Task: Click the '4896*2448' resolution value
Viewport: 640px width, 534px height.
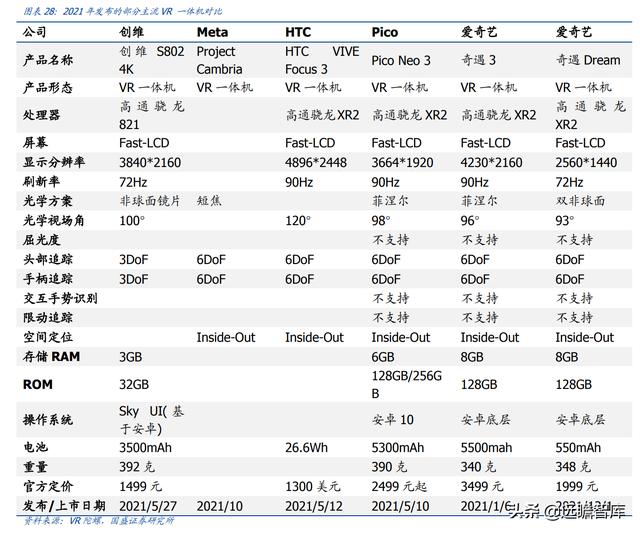Action: point(316,162)
